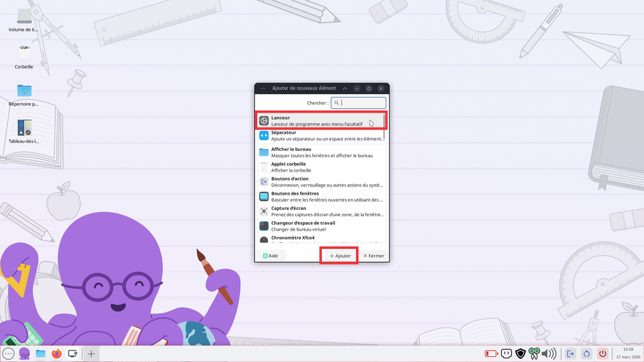Image resolution: width=644 pixels, height=362 pixels.
Task: Open the volume control in system tray
Action: [x=548, y=354]
